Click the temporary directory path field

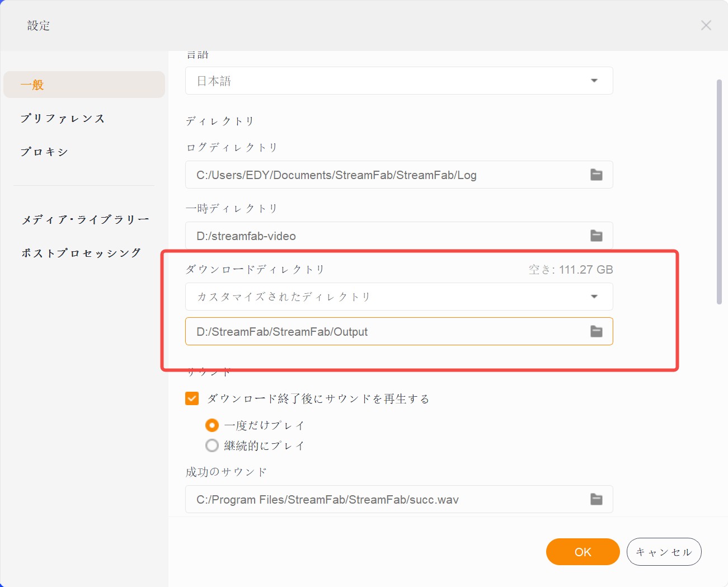(x=399, y=236)
